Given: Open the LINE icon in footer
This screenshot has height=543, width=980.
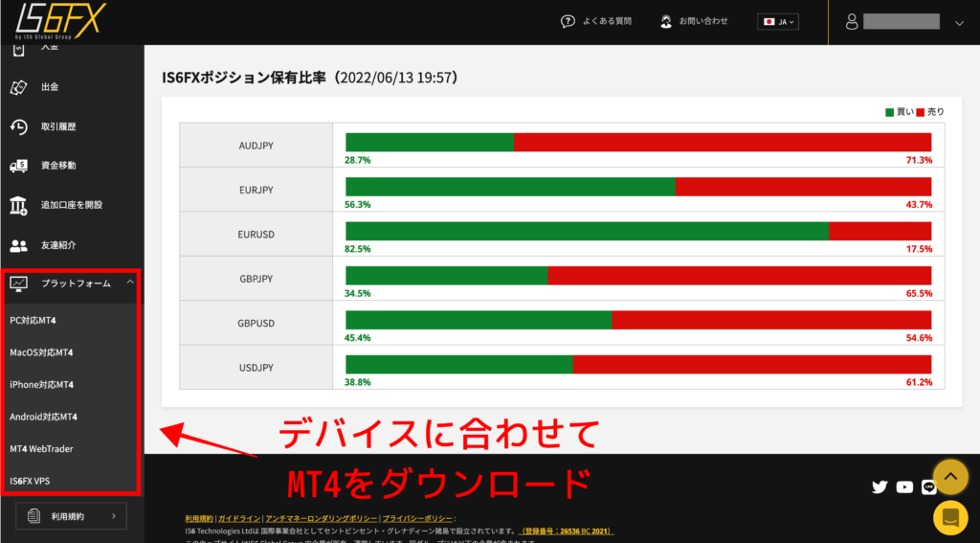Looking at the screenshot, I should (x=928, y=486).
